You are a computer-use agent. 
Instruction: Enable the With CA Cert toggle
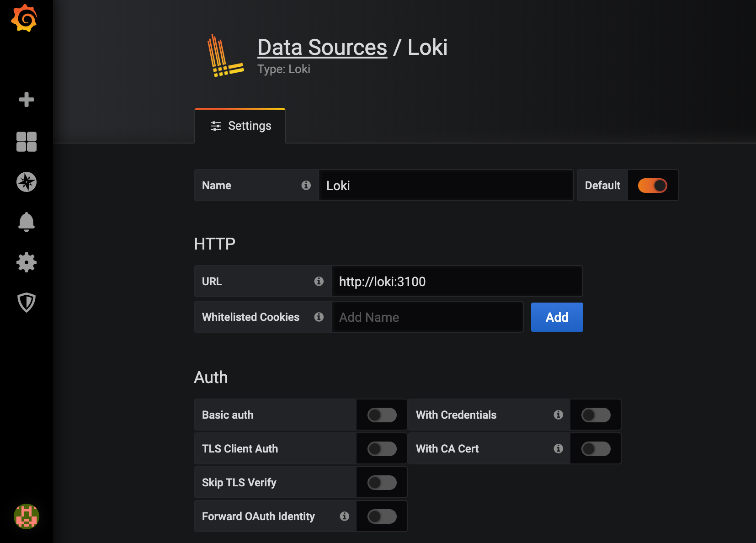(596, 449)
